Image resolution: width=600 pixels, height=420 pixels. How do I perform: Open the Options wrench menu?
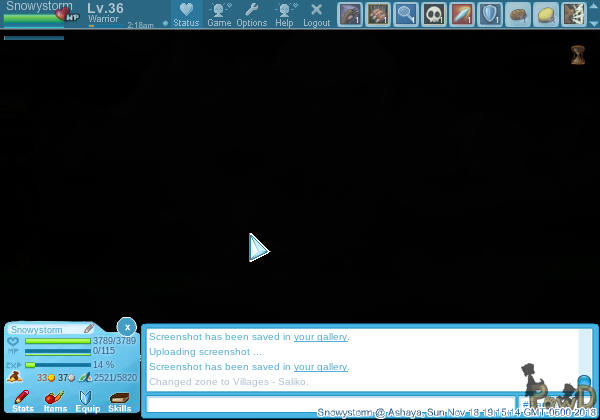pos(251,14)
